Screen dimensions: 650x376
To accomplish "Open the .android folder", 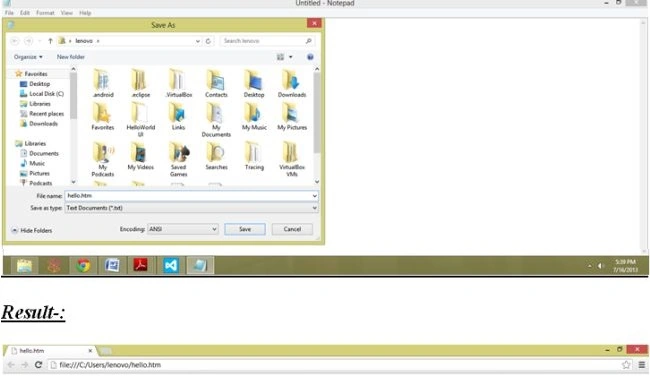I will click(103, 83).
